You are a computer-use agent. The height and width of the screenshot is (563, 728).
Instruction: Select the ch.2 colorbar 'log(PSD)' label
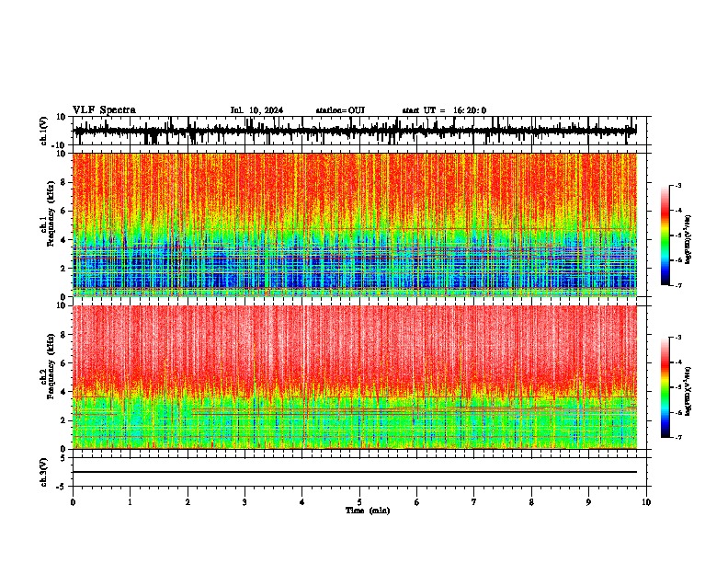688,391
